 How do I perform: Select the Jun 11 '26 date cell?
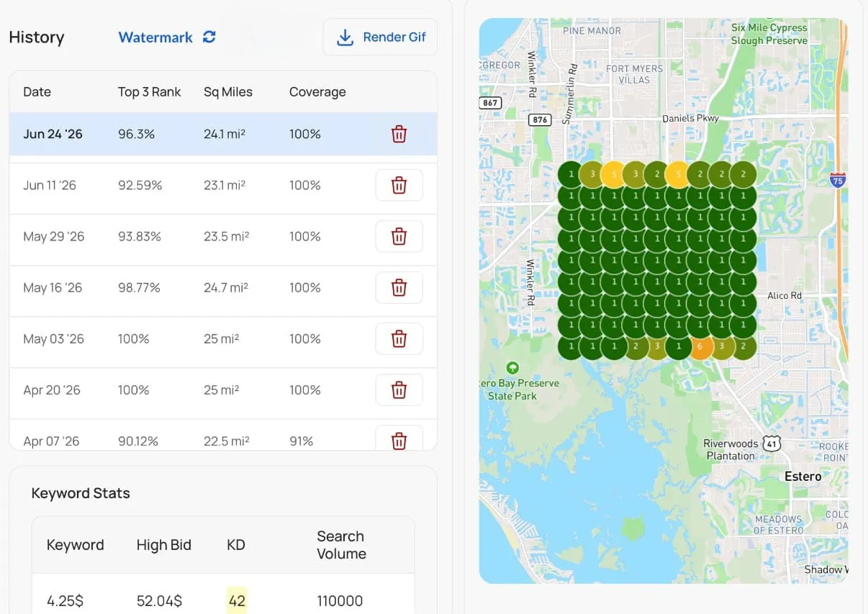(50, 185)
